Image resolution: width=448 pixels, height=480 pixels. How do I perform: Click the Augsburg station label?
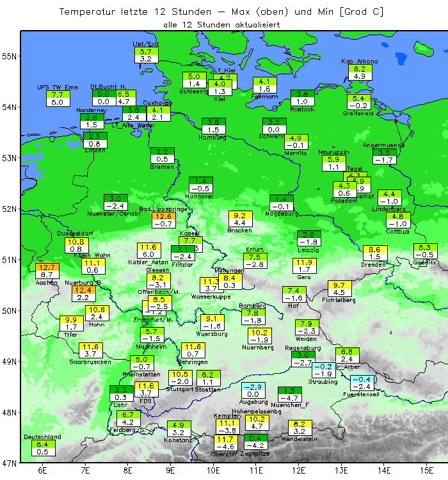(x=253, y=402)
